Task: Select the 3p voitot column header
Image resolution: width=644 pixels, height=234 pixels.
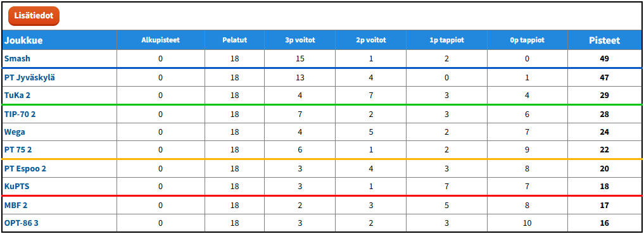Action: point(300,40)
